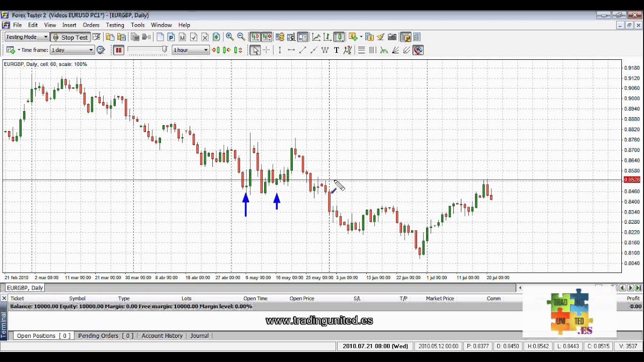Open the View menu
Screen dimensions: 644x362
point(50,25)
